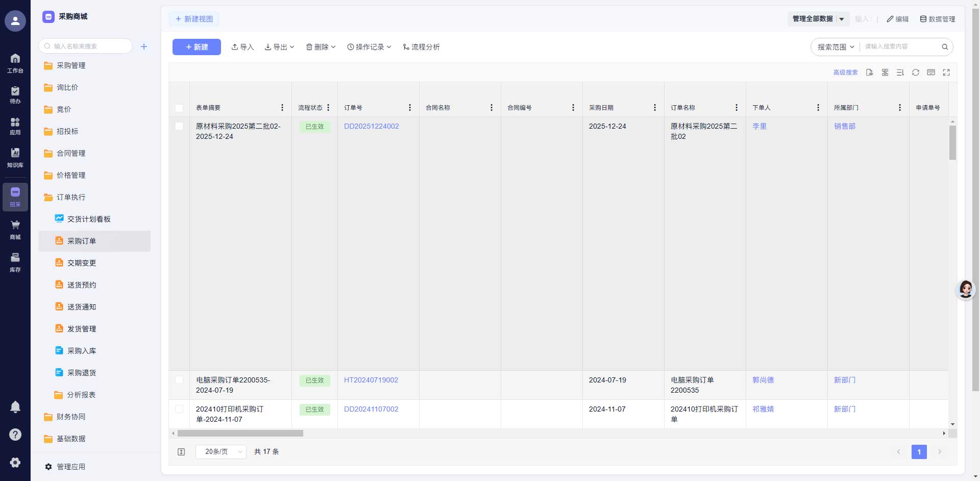Click the fullscreen expand icon
This screenshot has height=481, width=980.
pos(946,73)
